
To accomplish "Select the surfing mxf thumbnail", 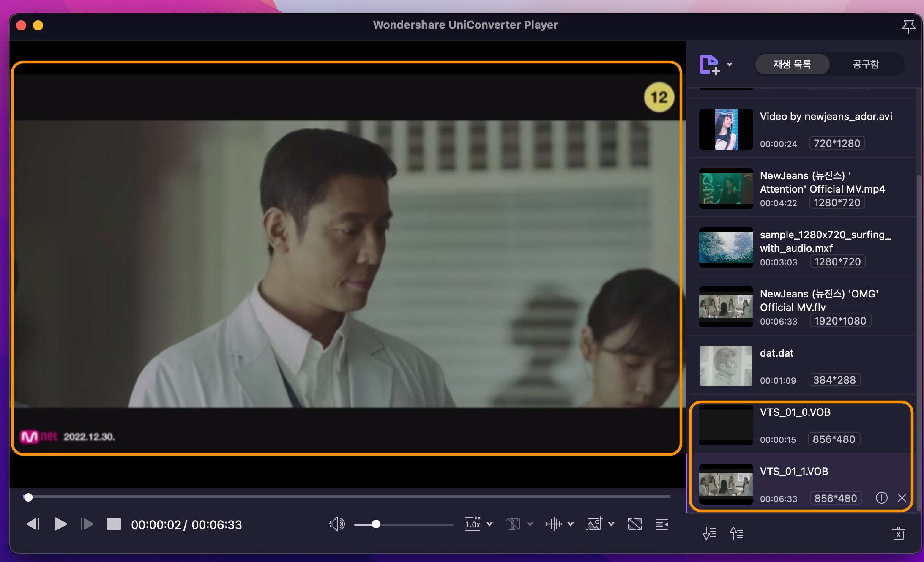I will 726,248.
